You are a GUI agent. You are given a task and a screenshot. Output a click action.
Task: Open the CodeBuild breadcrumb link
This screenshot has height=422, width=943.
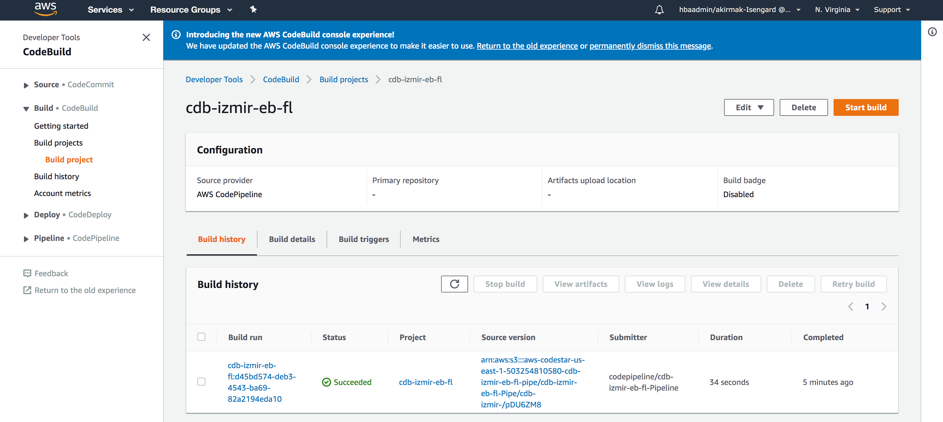coord(281,79)
